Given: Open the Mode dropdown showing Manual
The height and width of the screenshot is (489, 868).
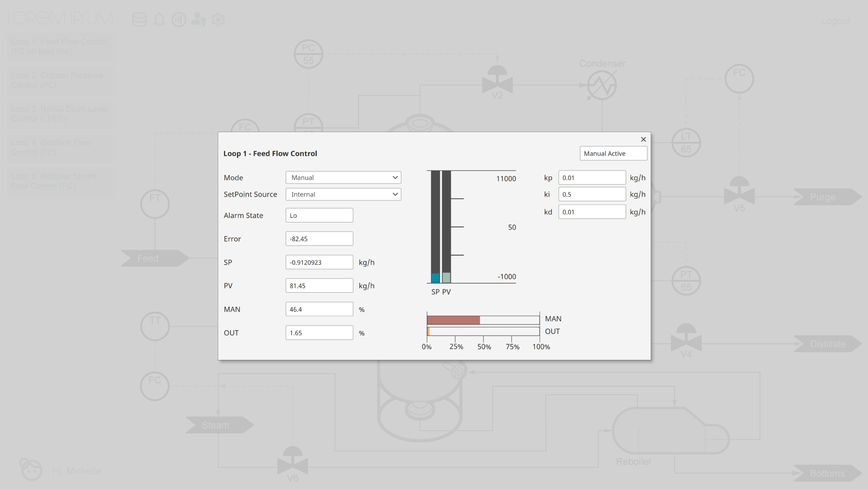Looking at the screenshot, I should click(343, 178).
